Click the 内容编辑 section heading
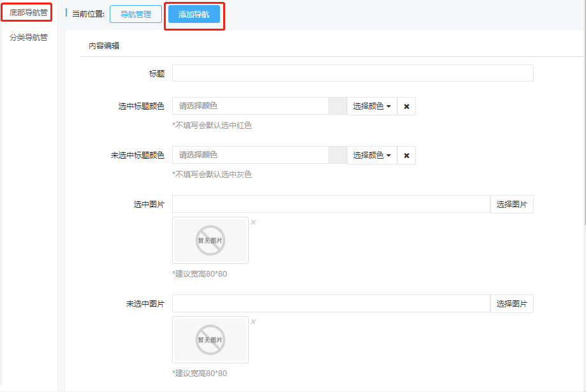Viewport: 586px width, 392px height. click(x=104, y=46)
